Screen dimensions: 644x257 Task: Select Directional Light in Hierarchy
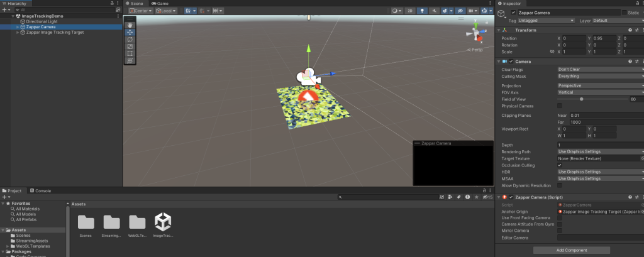point(42,21)
